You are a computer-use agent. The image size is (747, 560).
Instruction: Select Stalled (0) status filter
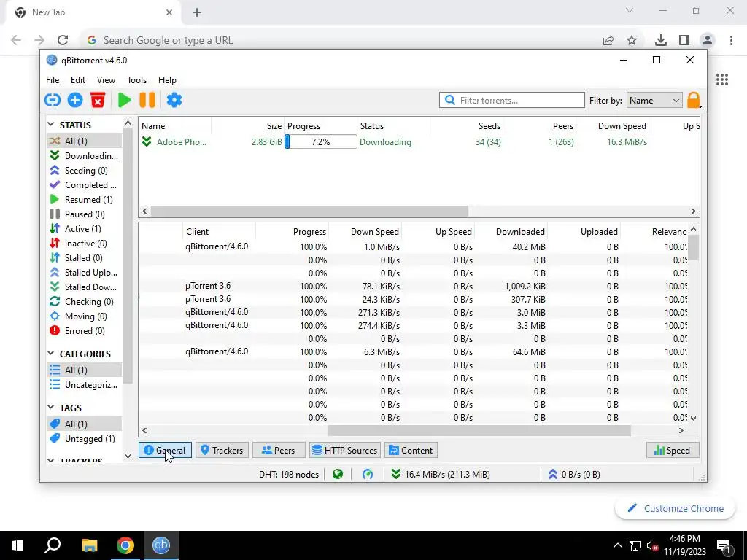(85, 258)
